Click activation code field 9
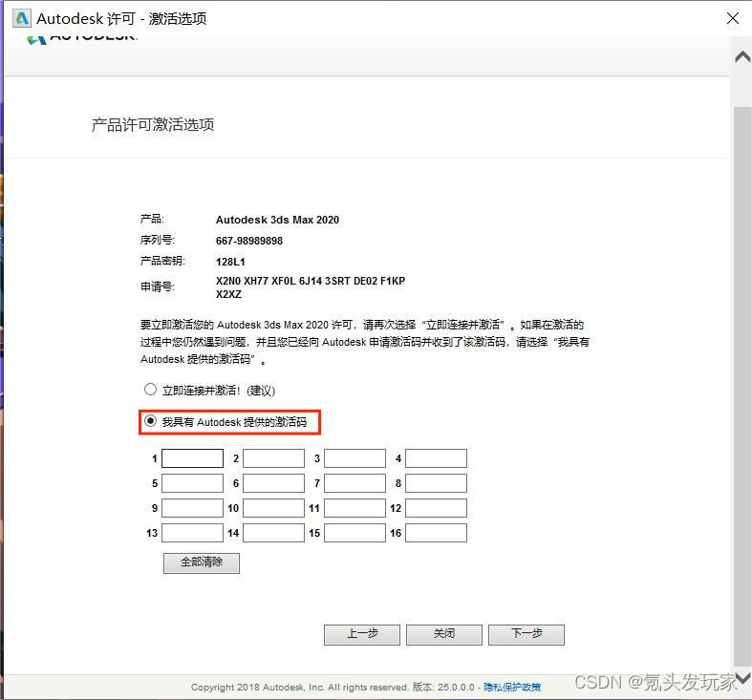Image resolution: width=752 pixels, height=700 pixels. point(192,508)
